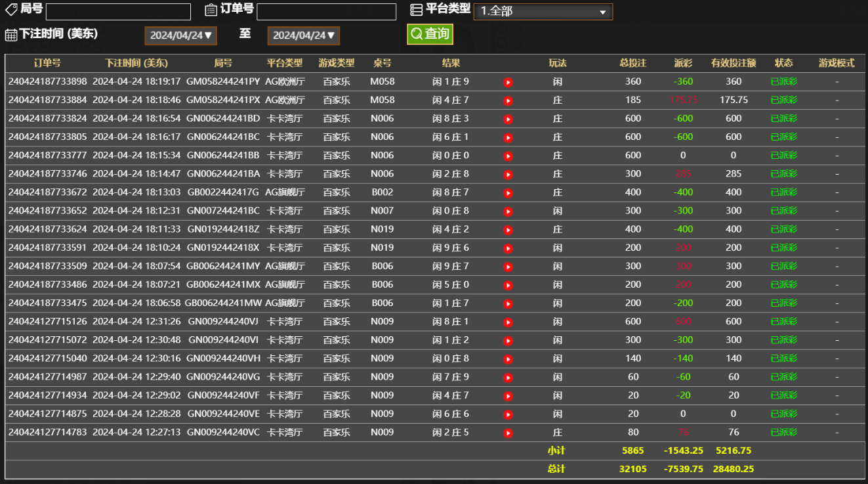This screenshot has height=484, width=868.
Task: Play replay for order 240424187733805
Action: click(508, 137)
